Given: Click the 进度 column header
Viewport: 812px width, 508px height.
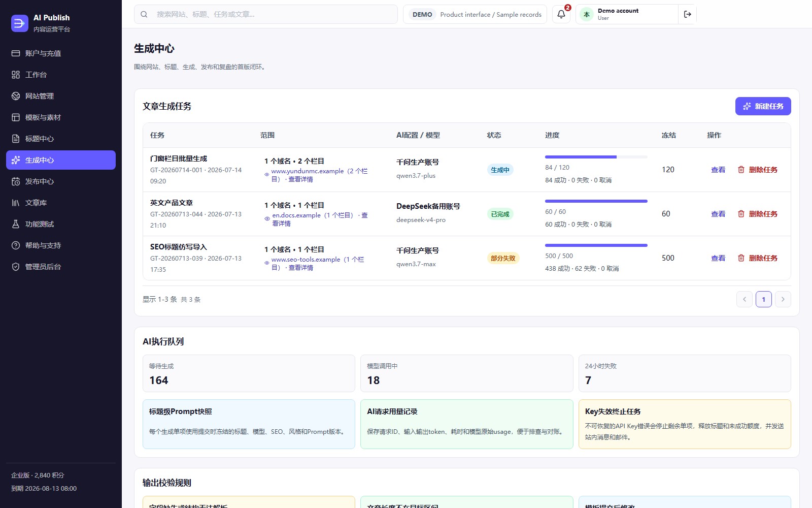Looking at the screenshot, I should pyautogui.click(x=552, y=135).
